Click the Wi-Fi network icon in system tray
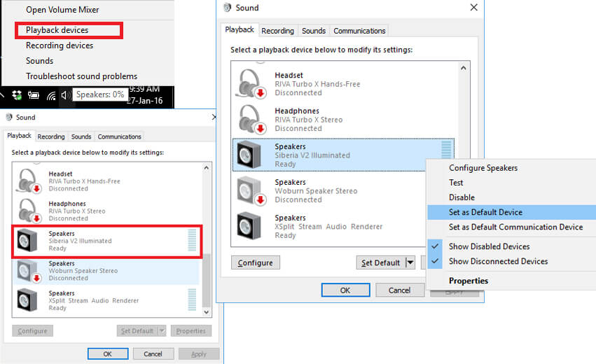This screenshot has width=596, height=364. point(51,94)
